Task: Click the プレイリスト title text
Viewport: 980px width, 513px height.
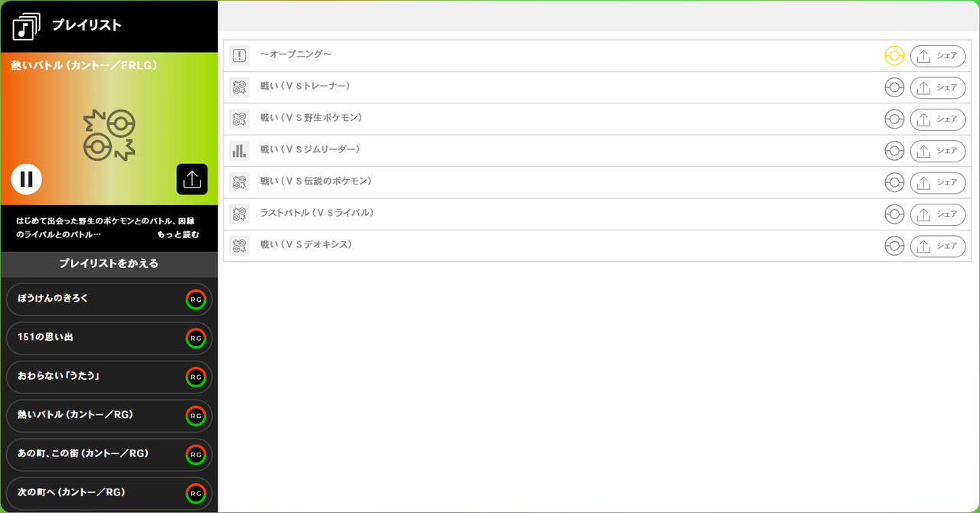Action: click(x=87, y=25)
